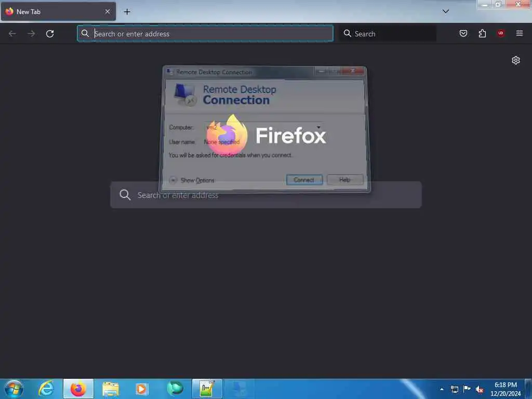The image size is (532, 399).
Task: Click the network tray icon
Action: point(455,389)
